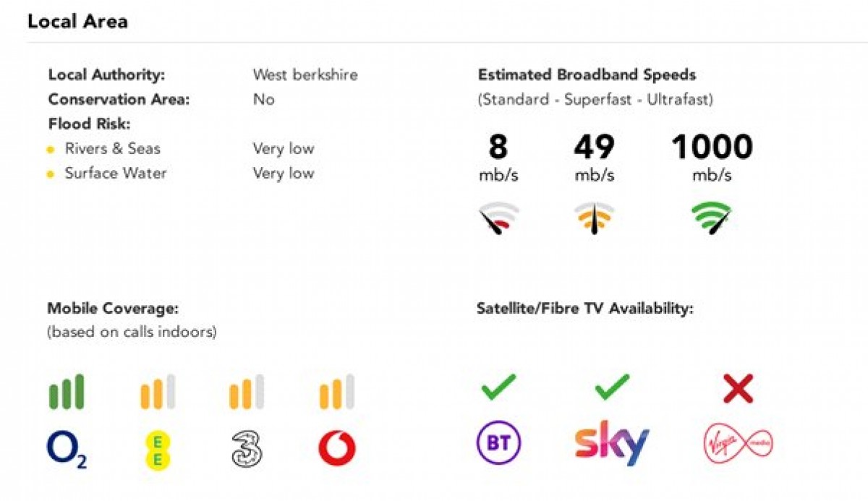Click the red cross above Virgin Media
The height and width of the screenshot is (501, 868).
coord(738,389)
